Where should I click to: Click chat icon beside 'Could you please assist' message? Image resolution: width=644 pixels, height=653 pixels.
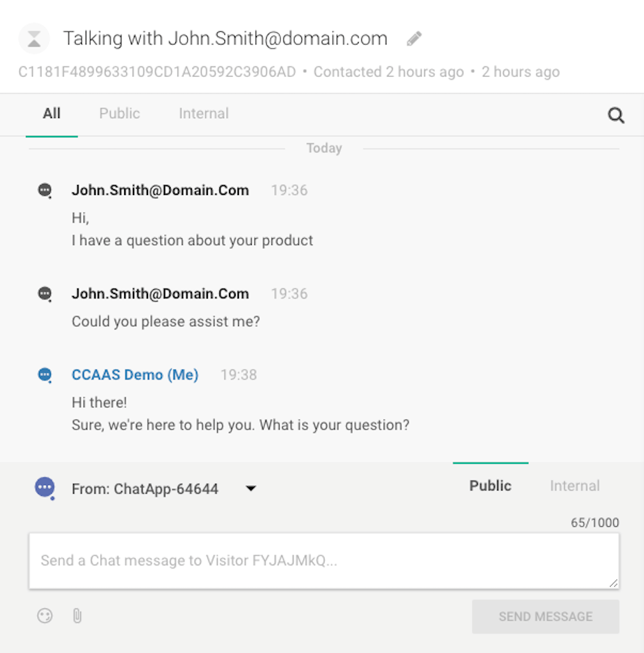tap(44, 294)
